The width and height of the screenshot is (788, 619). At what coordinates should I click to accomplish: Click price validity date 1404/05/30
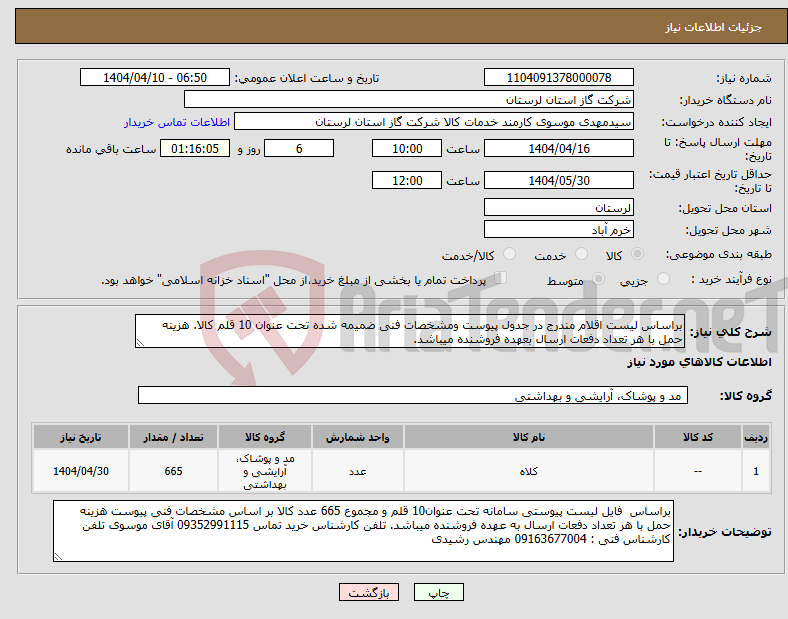coord(558,180)
